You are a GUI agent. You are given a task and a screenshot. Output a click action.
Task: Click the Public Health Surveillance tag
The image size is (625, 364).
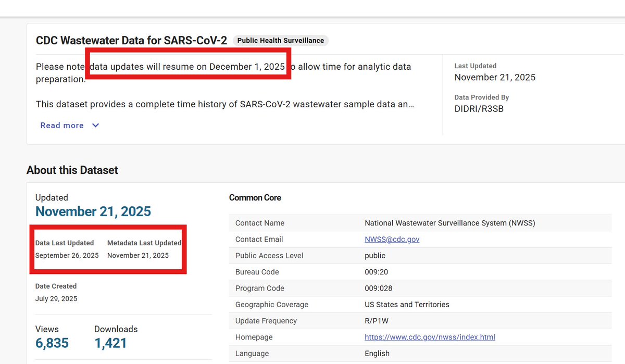[281, 41]
